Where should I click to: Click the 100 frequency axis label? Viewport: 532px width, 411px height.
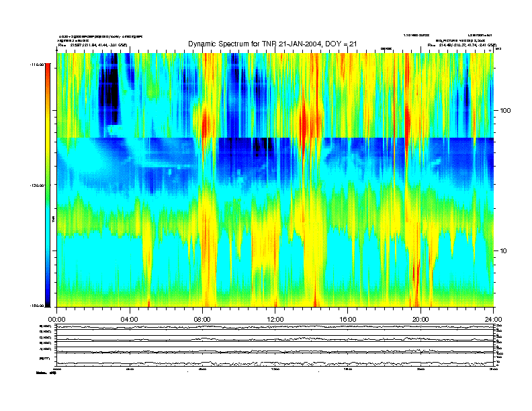[x=505, y=111]
